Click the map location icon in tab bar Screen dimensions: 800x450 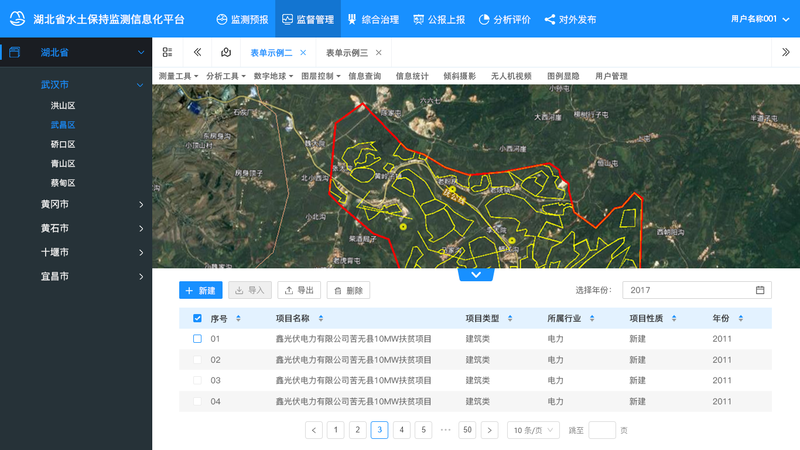tap(226, 52)
